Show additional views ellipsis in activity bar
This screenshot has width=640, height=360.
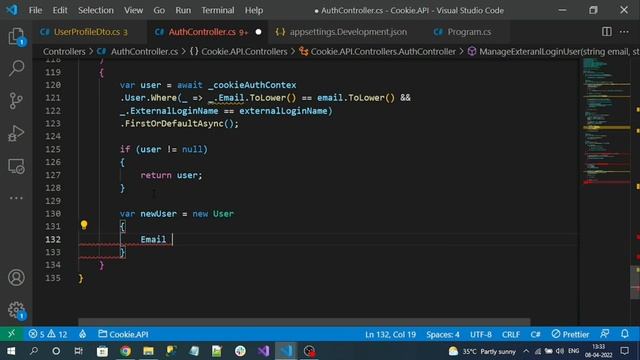coord(16,198)
